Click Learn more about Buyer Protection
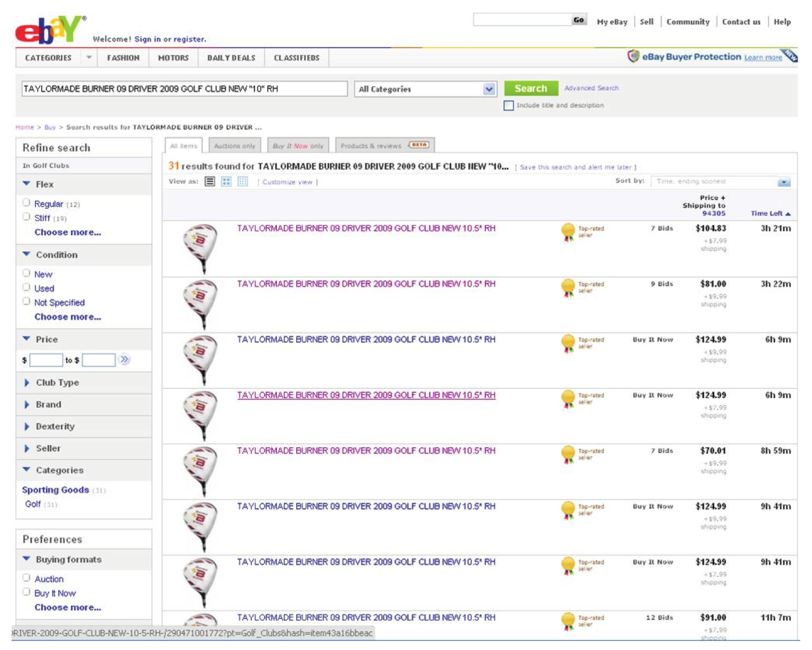Image resolution: width=812 pixels, height=650 pixels. [x=763, y=58]
